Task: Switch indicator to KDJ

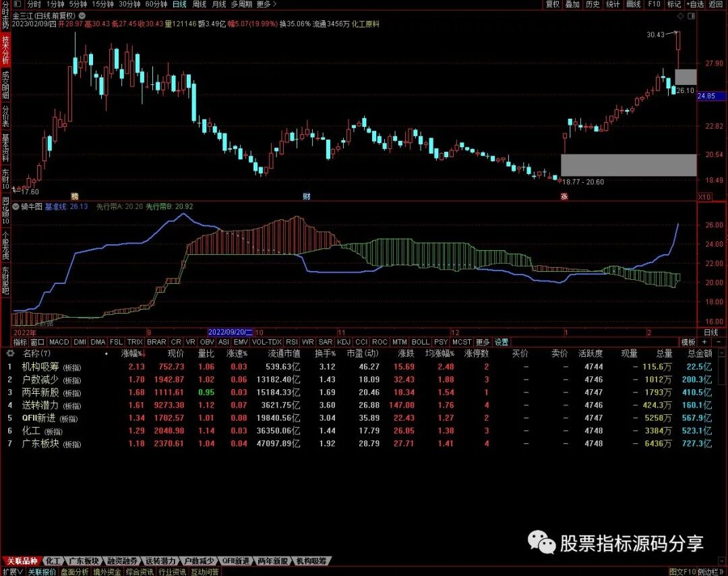Action: tap(344, 342)
